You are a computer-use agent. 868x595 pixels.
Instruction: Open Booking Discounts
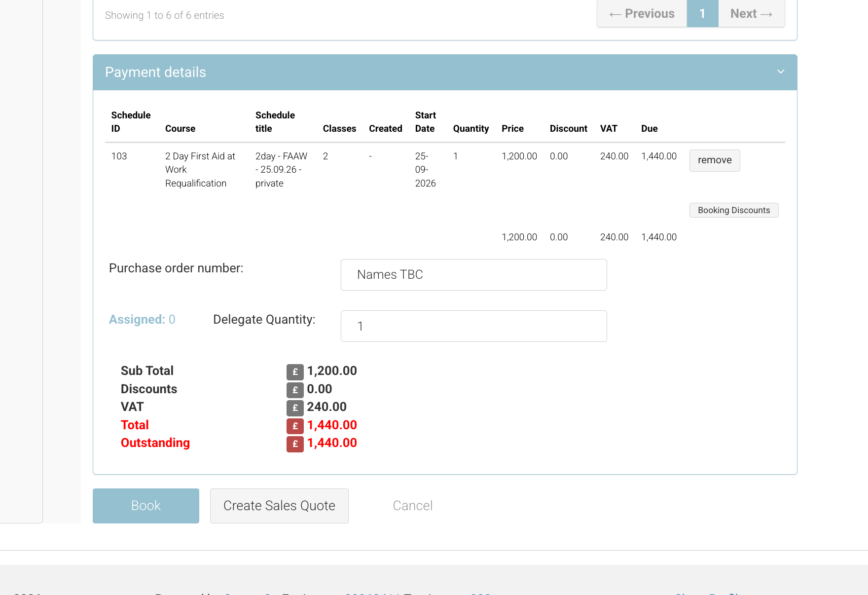pyautogui.click(x=734, y=210)
